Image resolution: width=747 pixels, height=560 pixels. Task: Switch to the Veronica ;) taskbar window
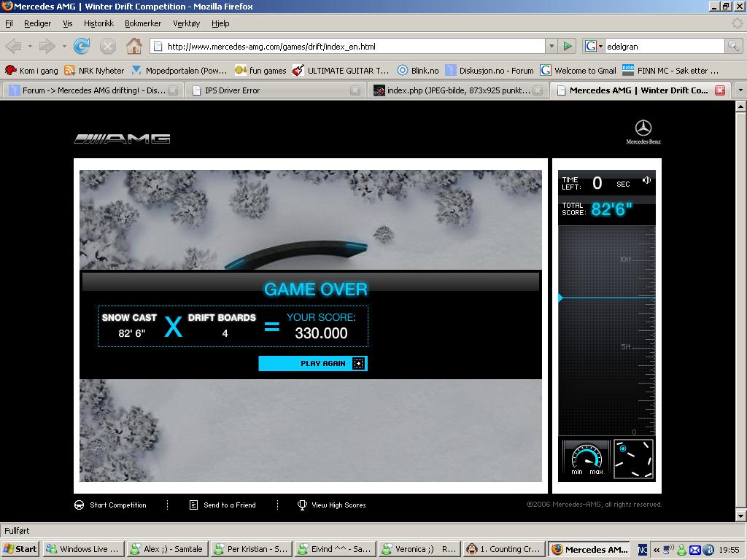click(419, 549)
